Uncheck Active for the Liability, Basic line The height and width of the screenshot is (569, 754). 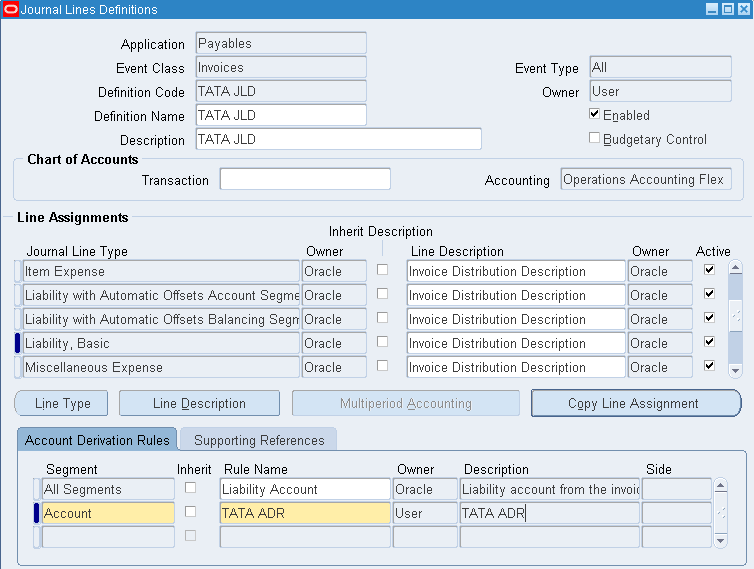(709, 342)
